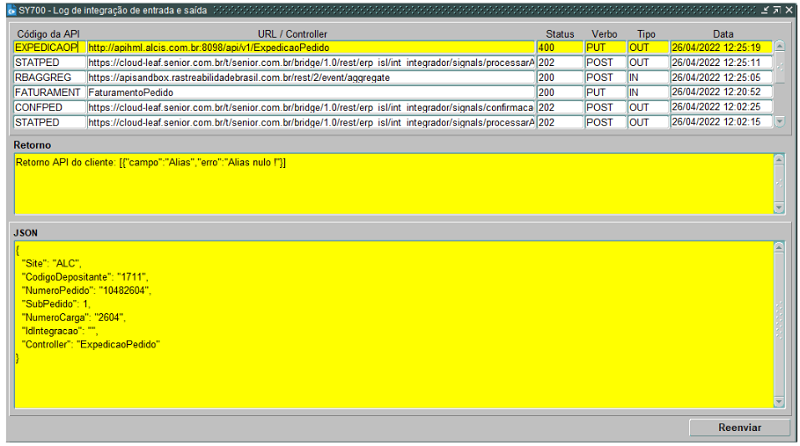
Task: Select the date 26/04/2022 12:02:25 cell
Action: (721, 108)
